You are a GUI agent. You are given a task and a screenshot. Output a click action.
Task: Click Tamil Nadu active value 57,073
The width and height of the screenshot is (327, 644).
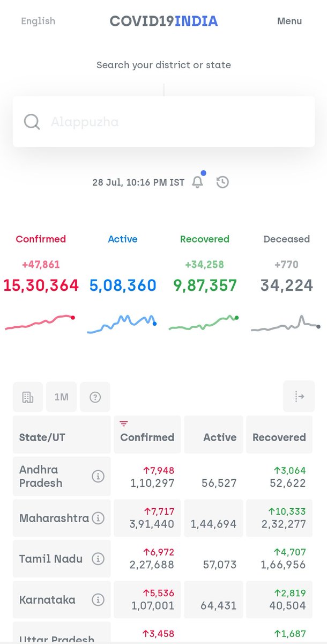click(220, 565)
